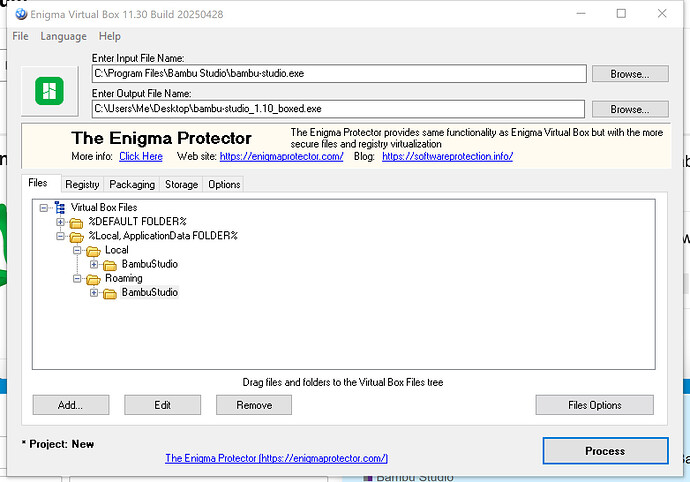Viewport: 690px width, 482px height.
Task: Click folder icon of BambuStudio under Local
Action: (110, 265)
